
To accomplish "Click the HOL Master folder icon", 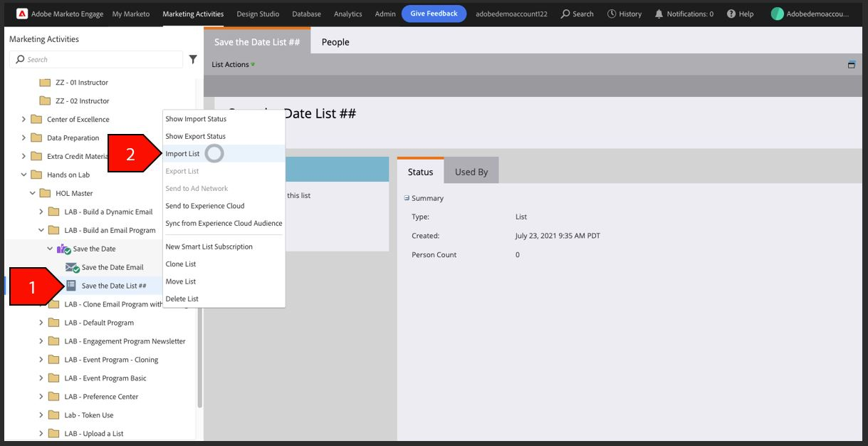I will [45, 194].
